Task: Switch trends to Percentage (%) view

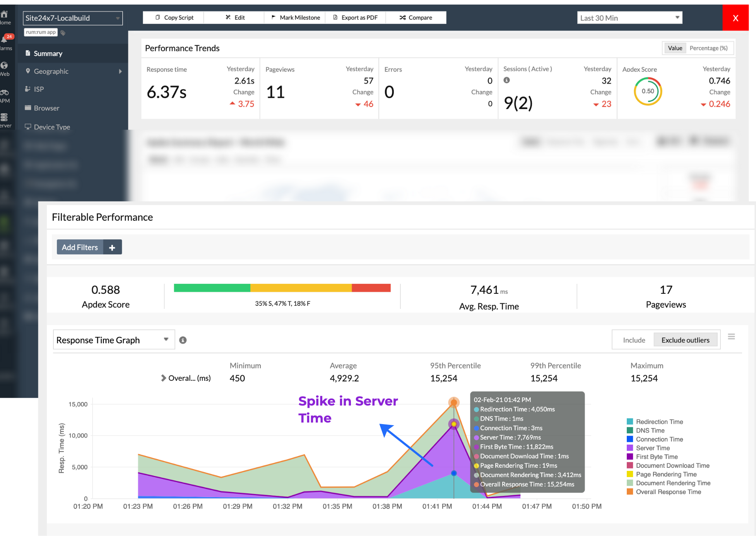Action: pyautogui.click(x=708, y=48)
